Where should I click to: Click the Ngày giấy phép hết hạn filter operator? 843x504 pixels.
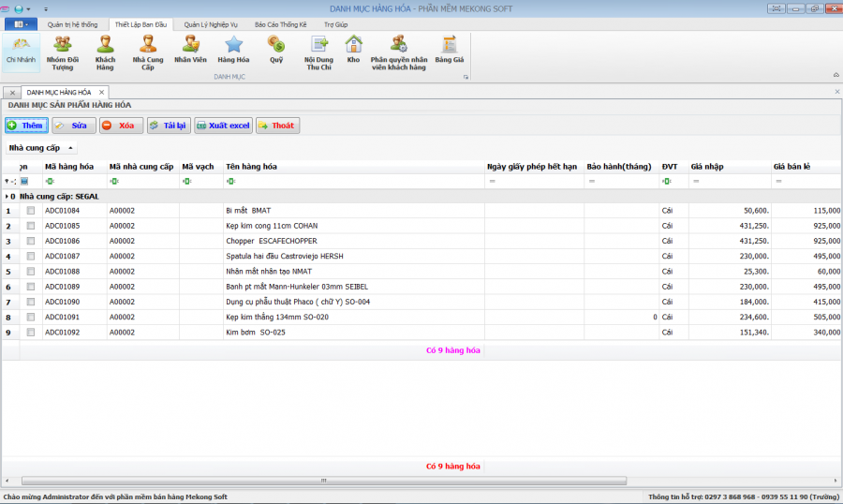click(493, 181)
